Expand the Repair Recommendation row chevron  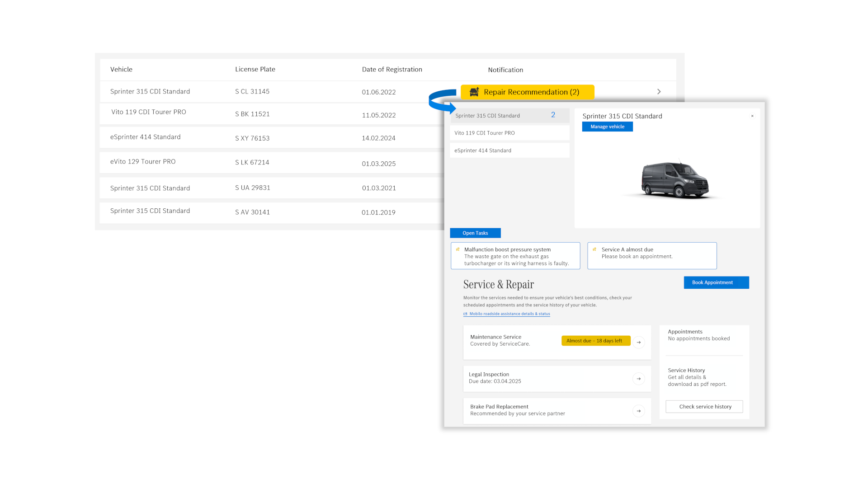(x=659, y=91)
